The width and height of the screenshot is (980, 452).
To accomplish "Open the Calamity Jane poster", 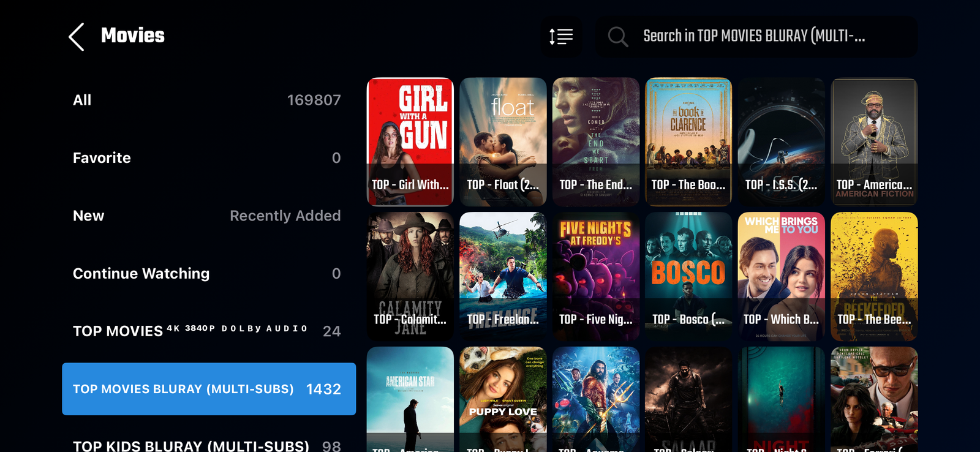I will [x=410, y=276].
